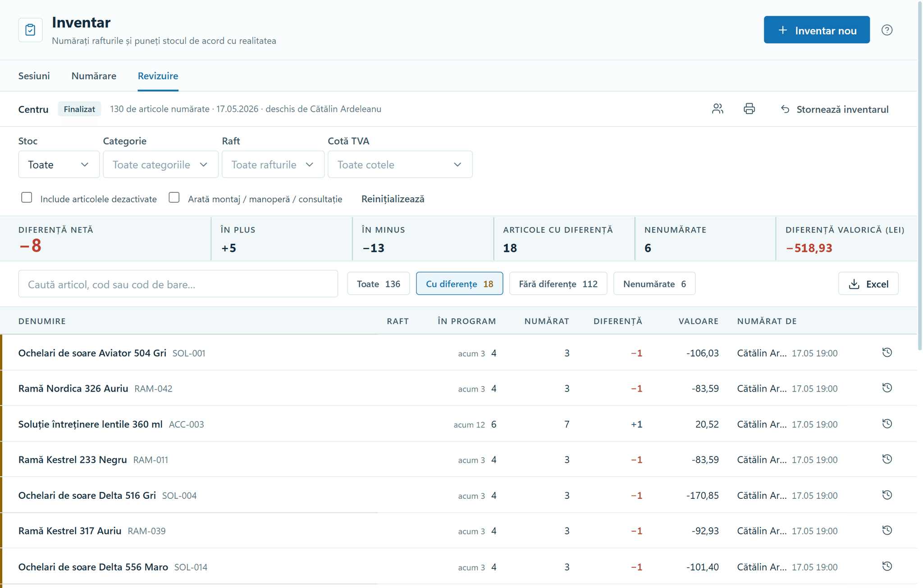View history for Ramă Kestrel 317 Auriu

click(x=887, y=530)
